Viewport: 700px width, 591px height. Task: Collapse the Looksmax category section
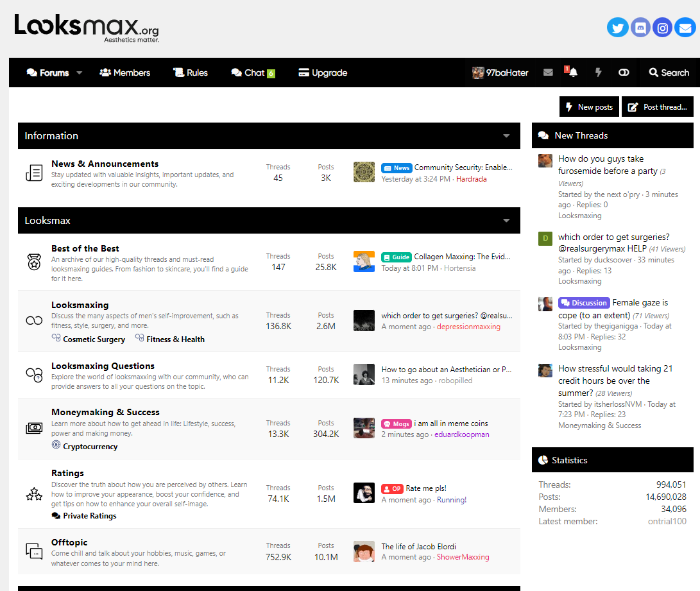[506, 221]
